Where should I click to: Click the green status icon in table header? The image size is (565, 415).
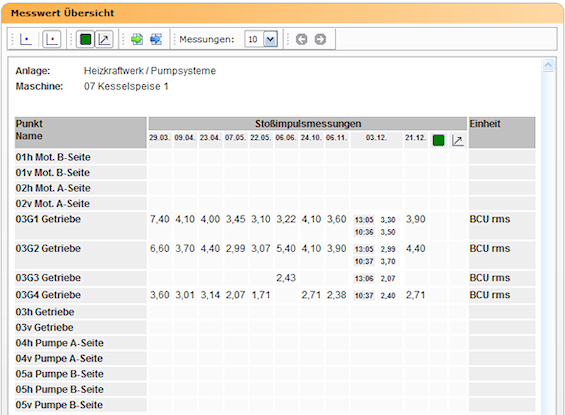pos(439,140)
